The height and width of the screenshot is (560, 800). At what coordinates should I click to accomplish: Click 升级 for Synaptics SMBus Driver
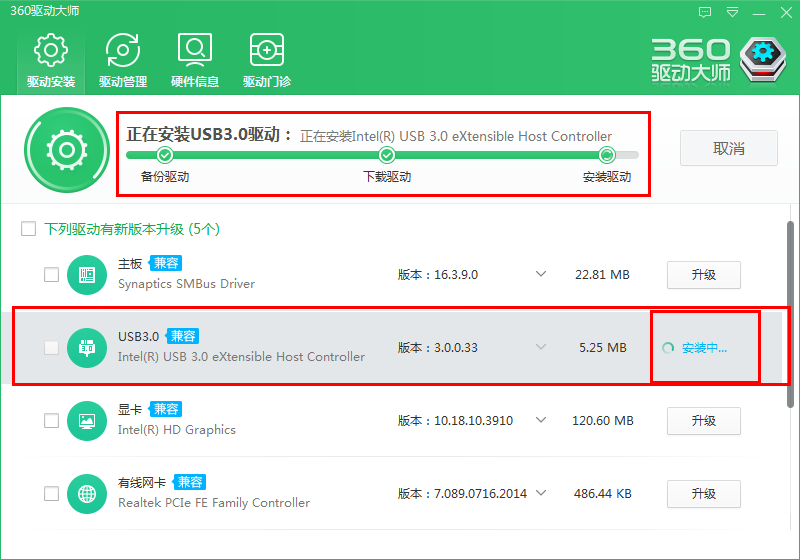(x=704, y=275)
